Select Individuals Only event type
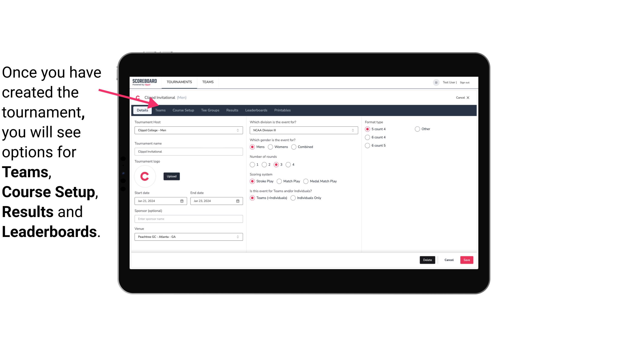The width and height of the screenshot is (644, 346). 293,198
